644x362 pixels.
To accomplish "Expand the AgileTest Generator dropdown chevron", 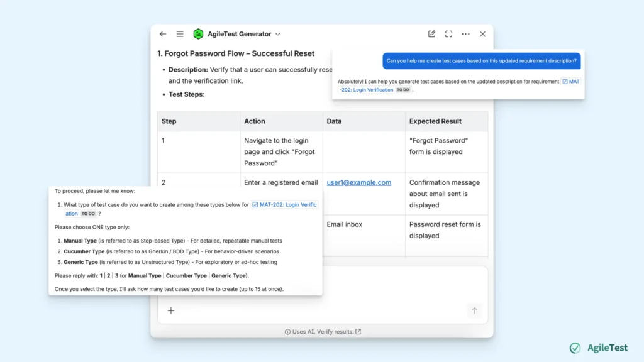I will click(x=278, y=35).
